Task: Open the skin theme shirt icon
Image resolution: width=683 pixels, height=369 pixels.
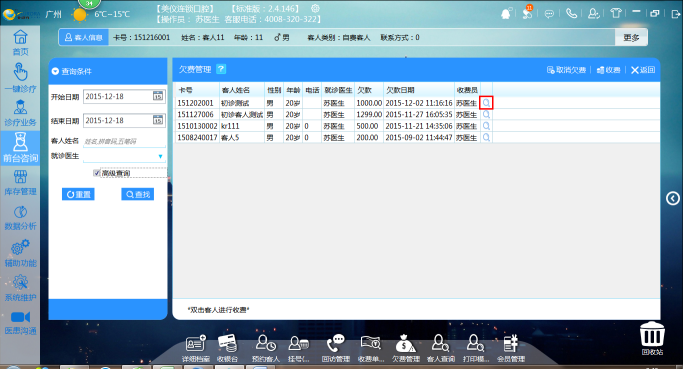Action: (x=615, y=13)
